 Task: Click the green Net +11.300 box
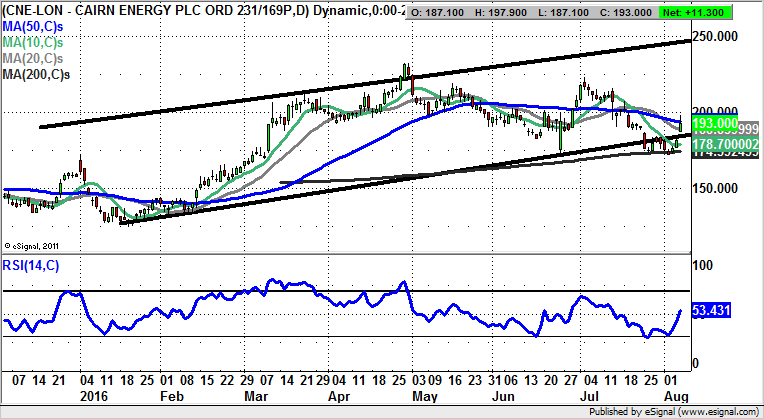pyautogui.click(x=723, y=8)
